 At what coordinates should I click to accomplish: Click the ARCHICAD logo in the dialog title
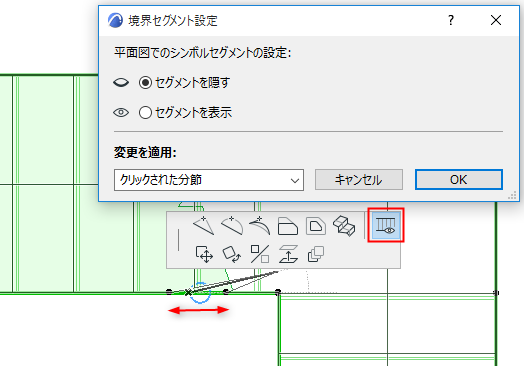point(115,20)
